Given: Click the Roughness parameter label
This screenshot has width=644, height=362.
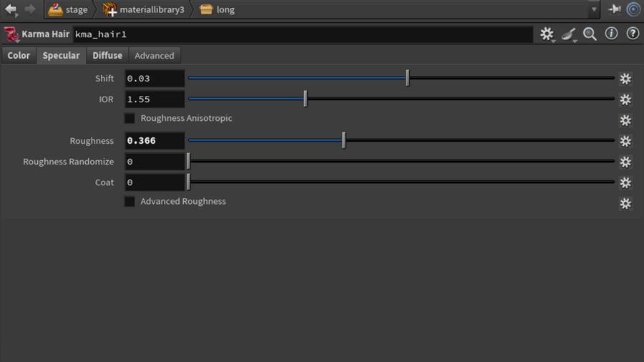Looking at the screenshot, I should [x=92, y=141].
